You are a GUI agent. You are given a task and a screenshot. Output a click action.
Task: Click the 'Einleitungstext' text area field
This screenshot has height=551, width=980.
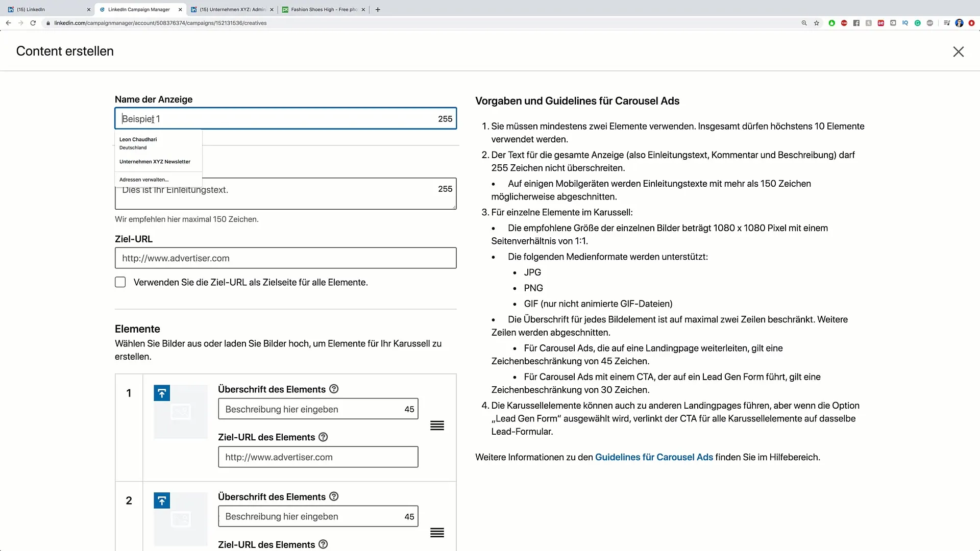click(x=285, y=194)
